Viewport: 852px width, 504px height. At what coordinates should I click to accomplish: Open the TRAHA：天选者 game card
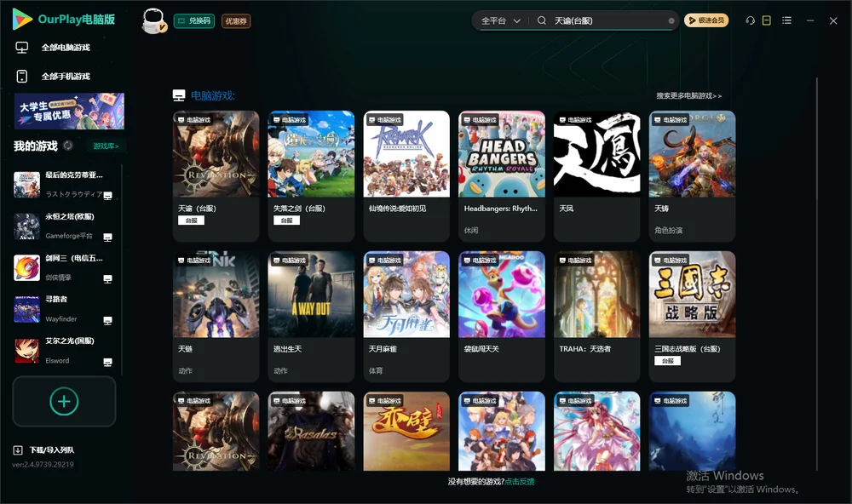597,317
